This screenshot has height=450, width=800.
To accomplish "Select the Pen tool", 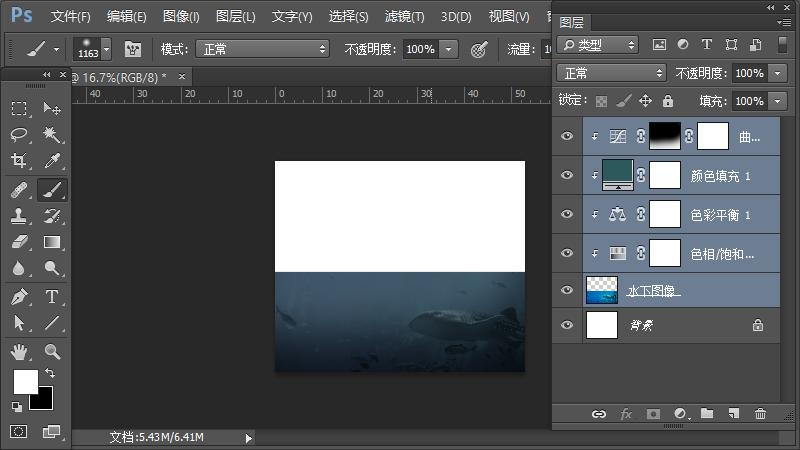I will click(19, 296).
